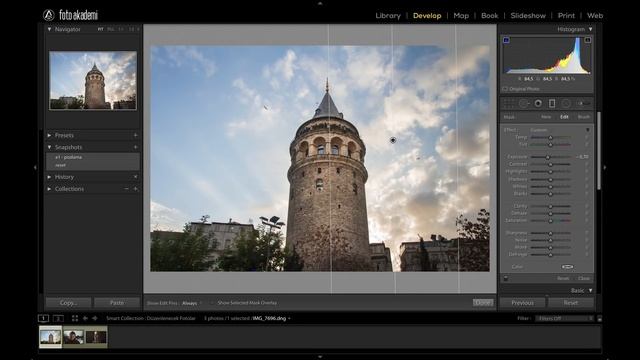
Task: Select the Spot Removal tool icon
Action: coord(523,104)
